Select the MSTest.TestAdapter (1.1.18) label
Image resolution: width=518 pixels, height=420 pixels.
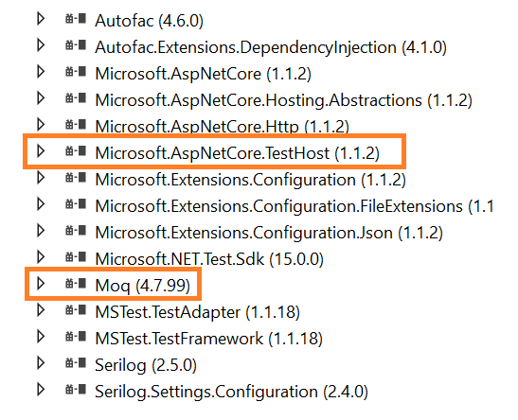[198, 312]
